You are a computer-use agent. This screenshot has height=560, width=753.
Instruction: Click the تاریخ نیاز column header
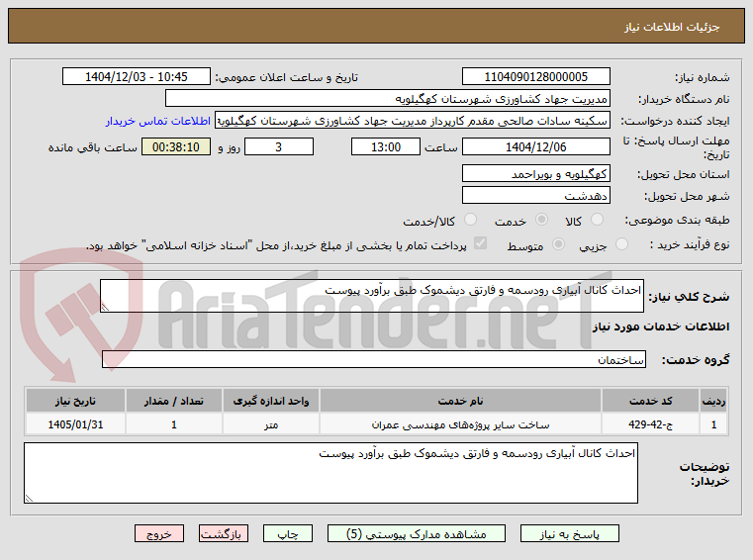[75, 401]
